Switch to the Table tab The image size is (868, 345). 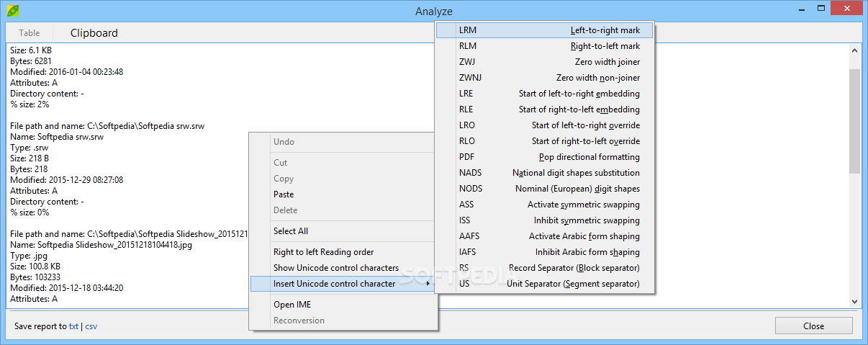click(30, 33)
